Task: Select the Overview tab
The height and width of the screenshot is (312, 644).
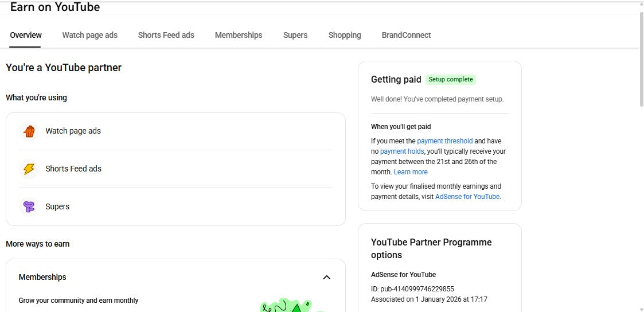Action: tap(26, 35)
